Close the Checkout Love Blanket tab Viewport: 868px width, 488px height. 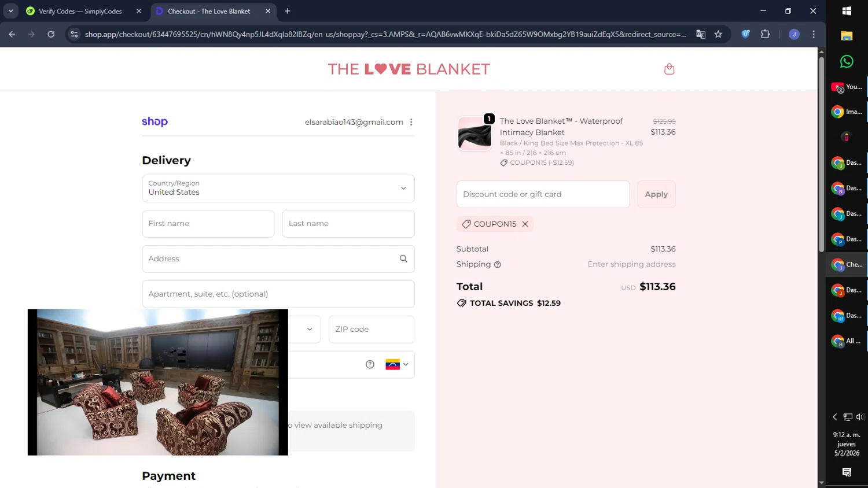point(268,11)
